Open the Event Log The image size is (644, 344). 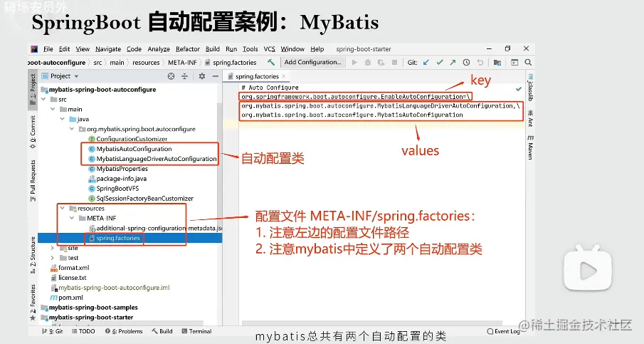click(x=504, y=331)
